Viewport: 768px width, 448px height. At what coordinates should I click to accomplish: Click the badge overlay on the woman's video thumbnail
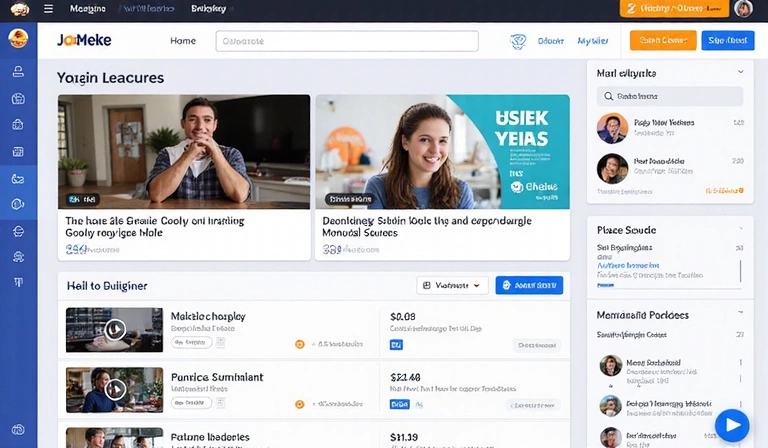[350, 199]
